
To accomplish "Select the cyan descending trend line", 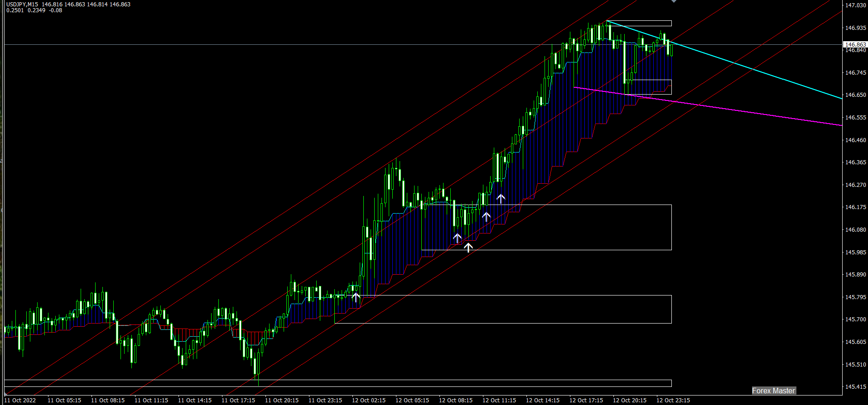I will (724, 59).
